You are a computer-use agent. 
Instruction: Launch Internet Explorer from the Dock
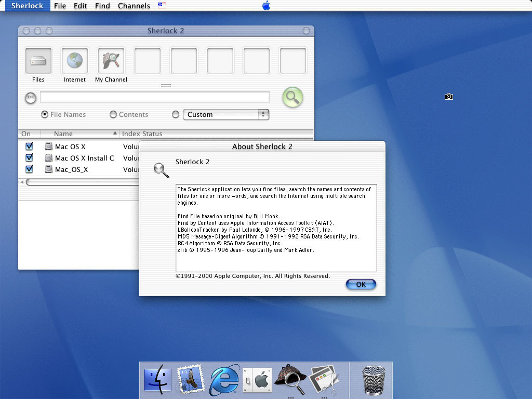[224, 380]
